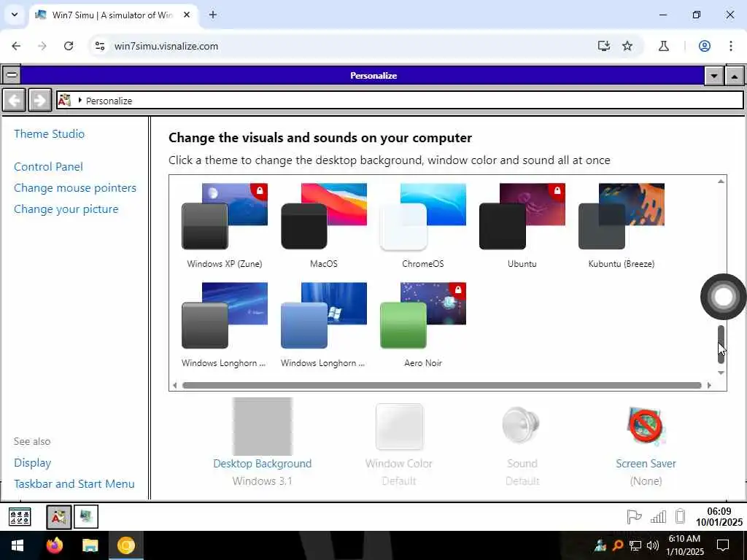Click the Window Color label
747x560 pixels.
(x=399, y=463)
